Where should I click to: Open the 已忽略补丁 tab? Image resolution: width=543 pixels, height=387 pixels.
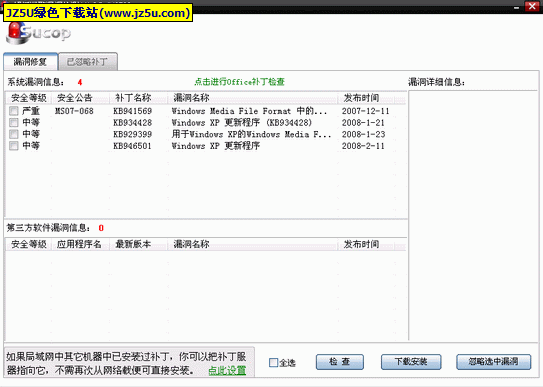pyautogui.click(x=88, y=62)
